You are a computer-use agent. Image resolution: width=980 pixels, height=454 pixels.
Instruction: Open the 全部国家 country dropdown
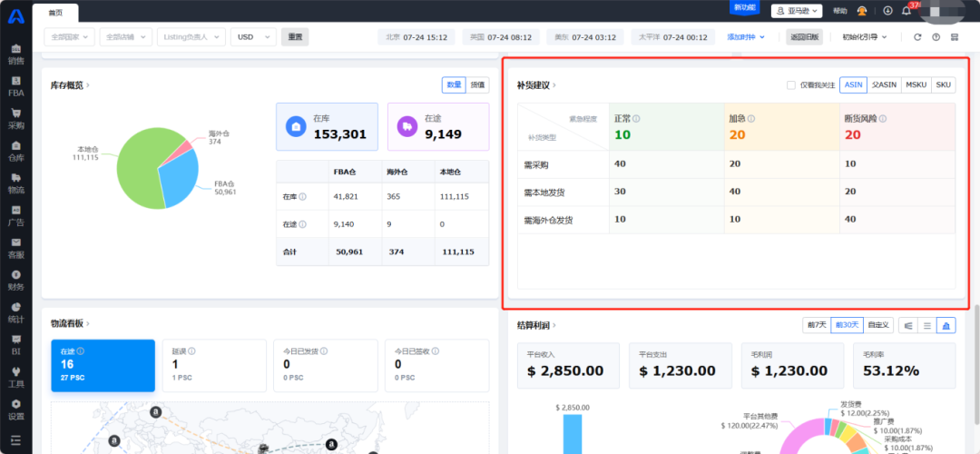point(69,37)
